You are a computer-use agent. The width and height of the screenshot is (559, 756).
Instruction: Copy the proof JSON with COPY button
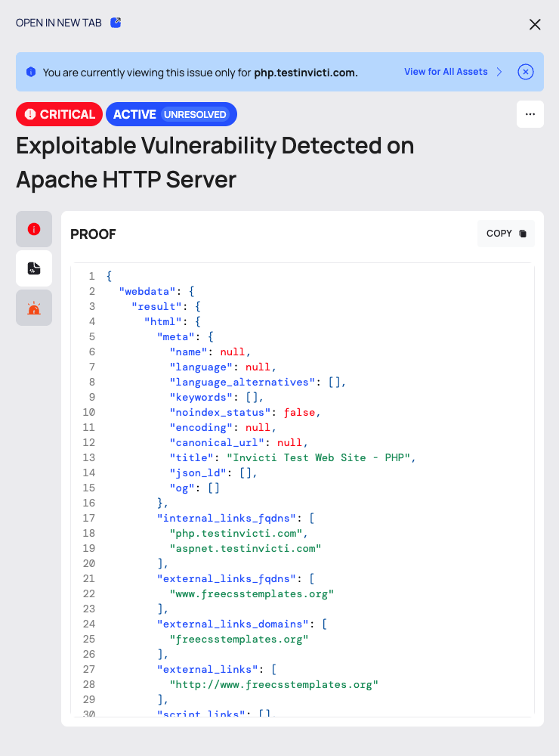(506, 234)
